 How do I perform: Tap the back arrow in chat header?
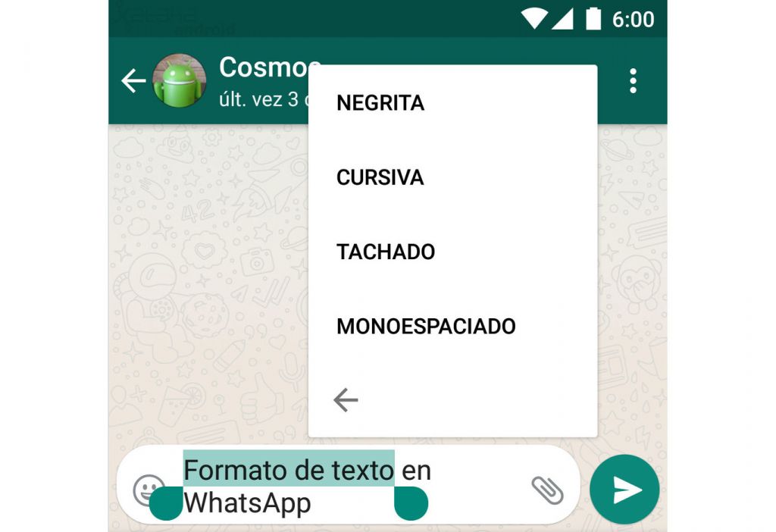click(133, 80)
